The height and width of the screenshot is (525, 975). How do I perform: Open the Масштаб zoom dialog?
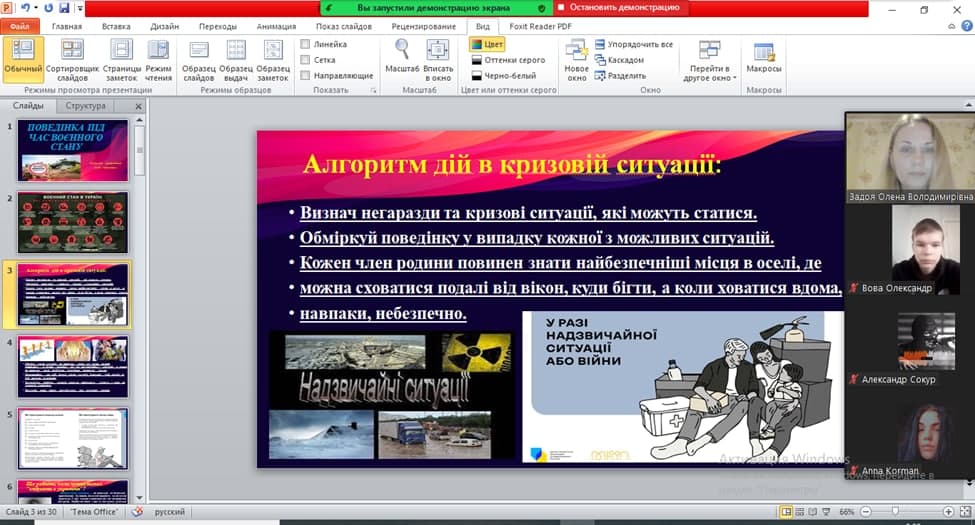(402, 56)
